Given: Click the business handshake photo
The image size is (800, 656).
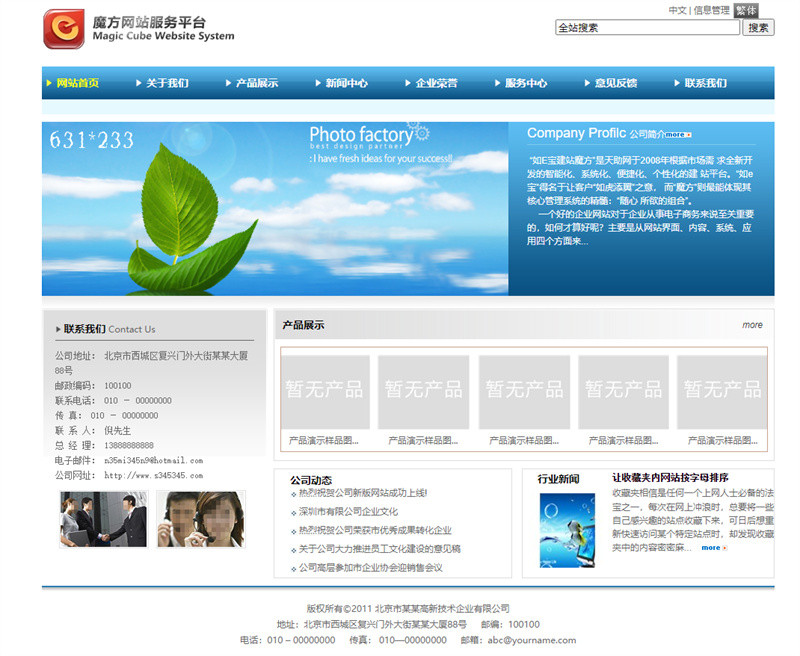Looking at the screenshot, I should (104, 519).
